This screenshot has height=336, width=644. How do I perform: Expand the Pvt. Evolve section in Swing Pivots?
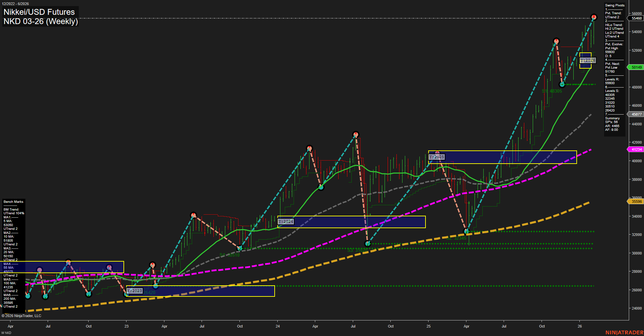click(614, 44)
